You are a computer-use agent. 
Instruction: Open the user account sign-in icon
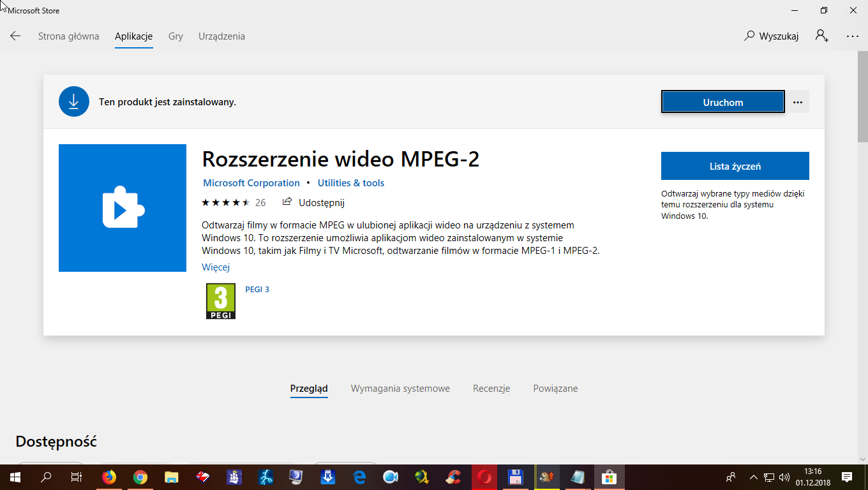click(x=822, y=36)
